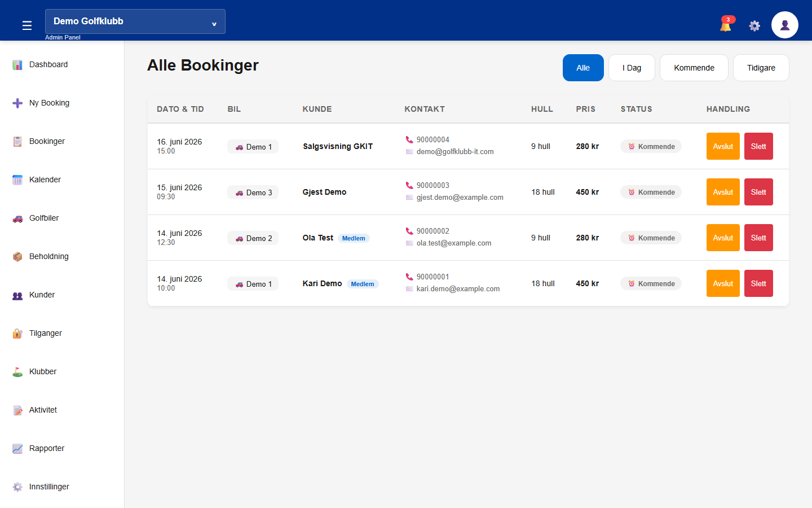The image size is (812, 508).
Task: Open Rapporter in sidebar
Action: (62, 448)
